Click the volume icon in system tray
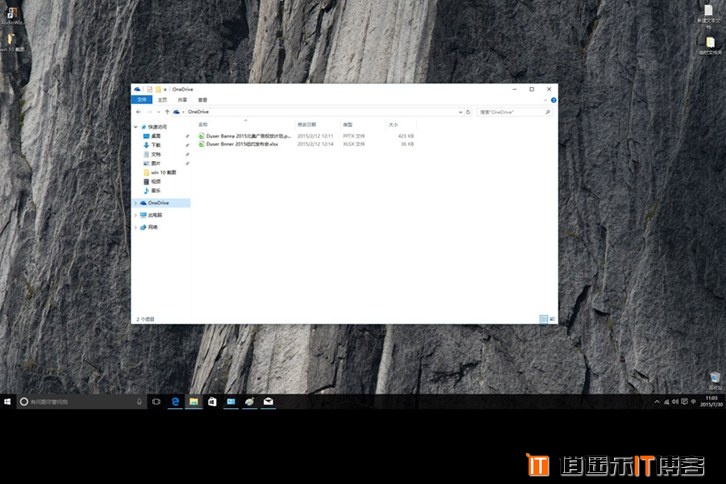This screenshot has height=484, width=726. (675, 402)
